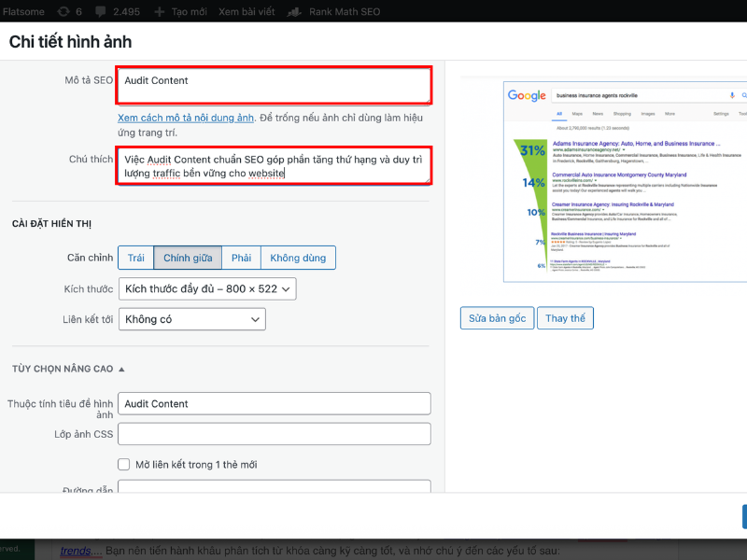
Task: Click the Lớp ảnh CSS field
Action: coord(274,434)
